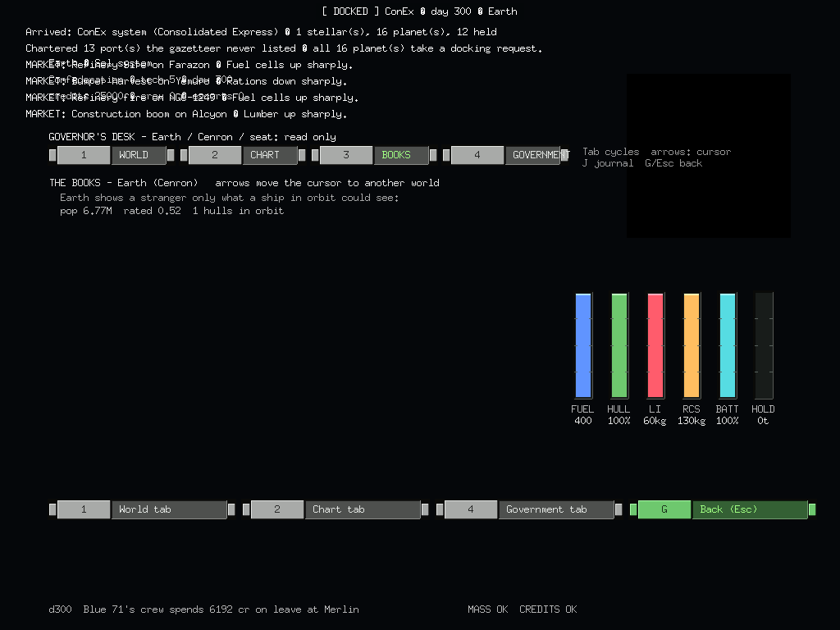
Task: Click the "Tab cycles arrows: cursor" hint
Action: tap(657, 152)
